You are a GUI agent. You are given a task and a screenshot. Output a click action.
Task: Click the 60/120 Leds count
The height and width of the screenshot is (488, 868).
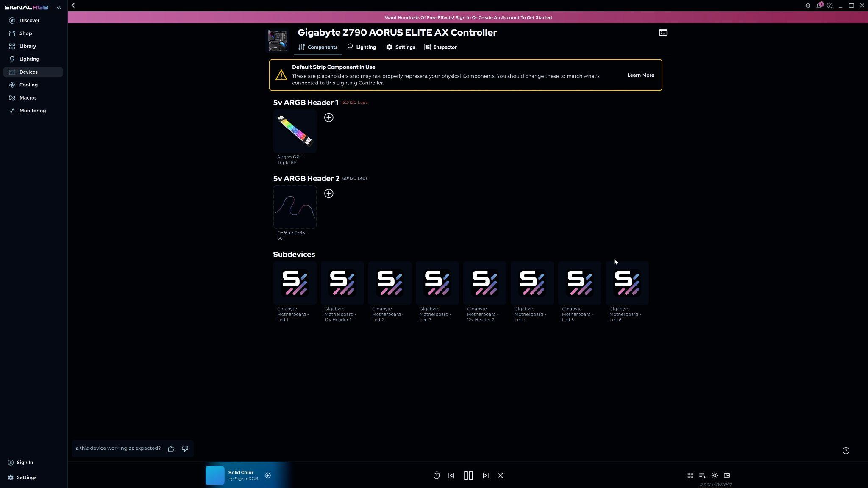355,178
